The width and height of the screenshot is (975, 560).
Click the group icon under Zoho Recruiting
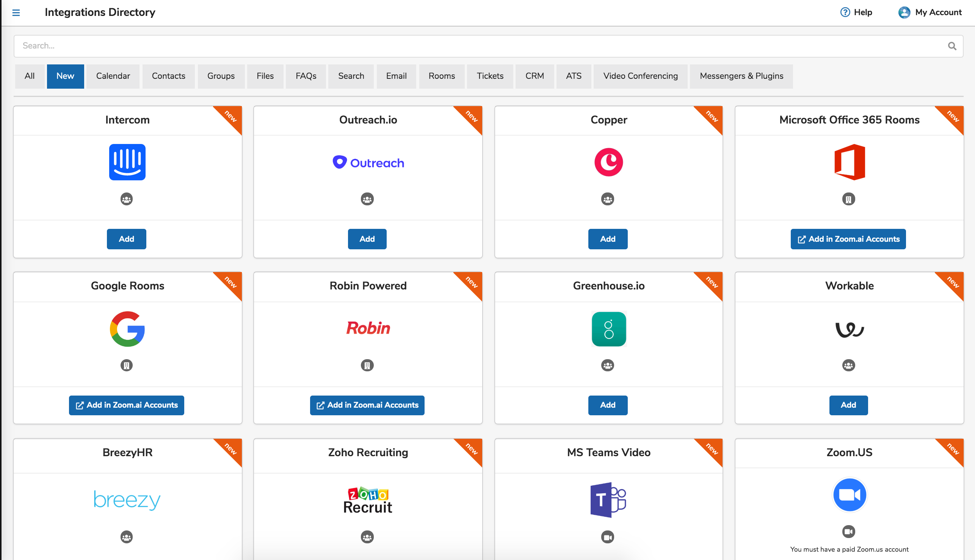(x=367, y=537)
